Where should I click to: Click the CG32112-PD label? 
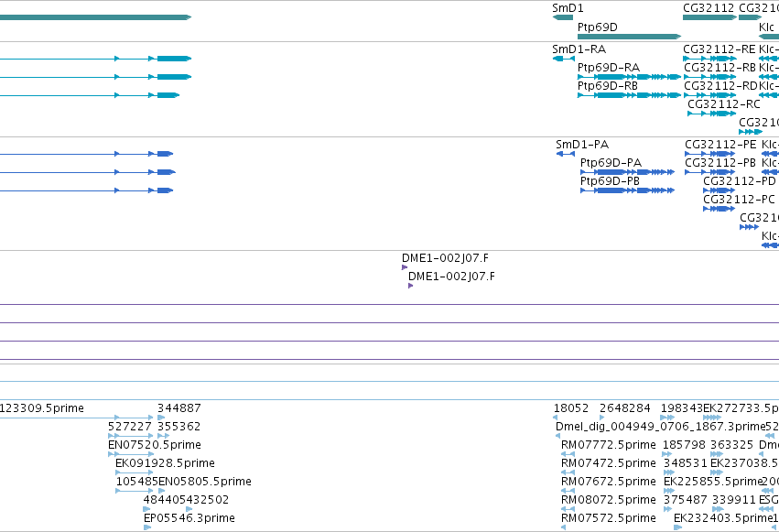[x=740, y=181]
